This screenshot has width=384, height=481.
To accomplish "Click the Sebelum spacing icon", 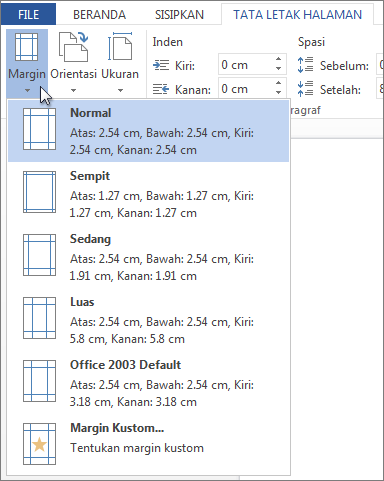I will tap(305, 65).
